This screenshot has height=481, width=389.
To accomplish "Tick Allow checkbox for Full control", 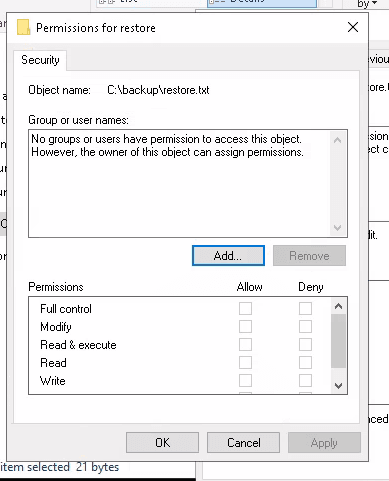I will click(245, 309).
